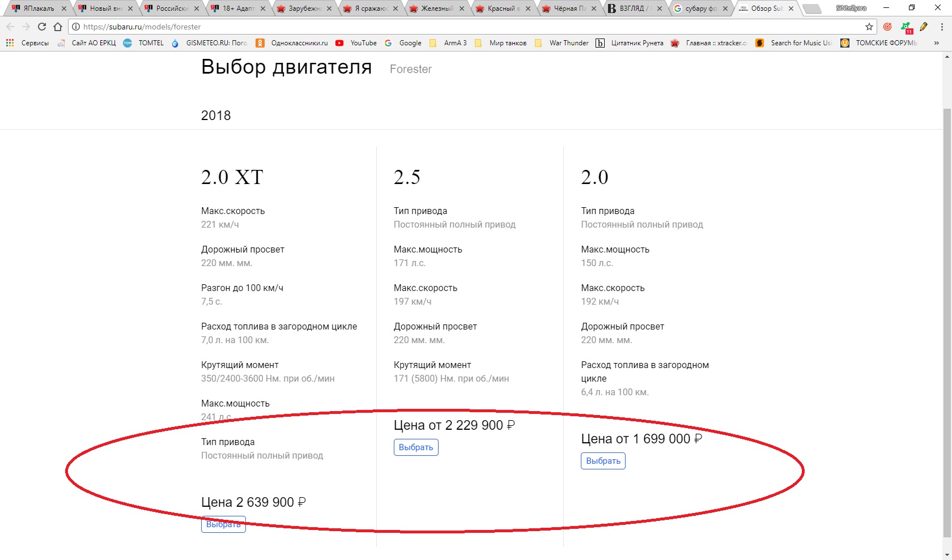952x560 pixels.
Task: Open the Search for Music bookmark
Action: [794, 43]
